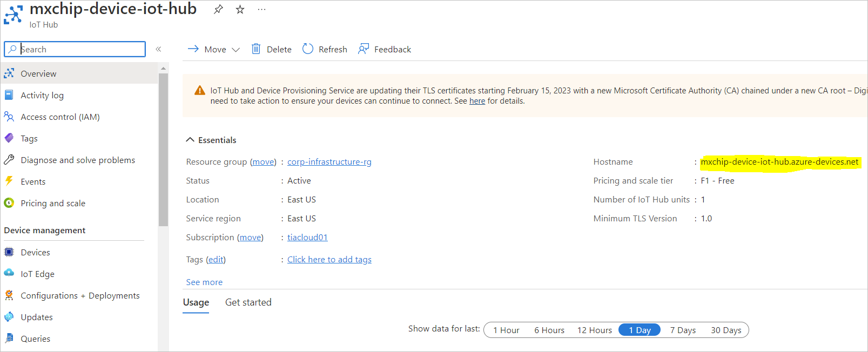The width and height of the screenshot is (868, 352).
Task: Click here to add tags link
Action: tap(329, 260)
